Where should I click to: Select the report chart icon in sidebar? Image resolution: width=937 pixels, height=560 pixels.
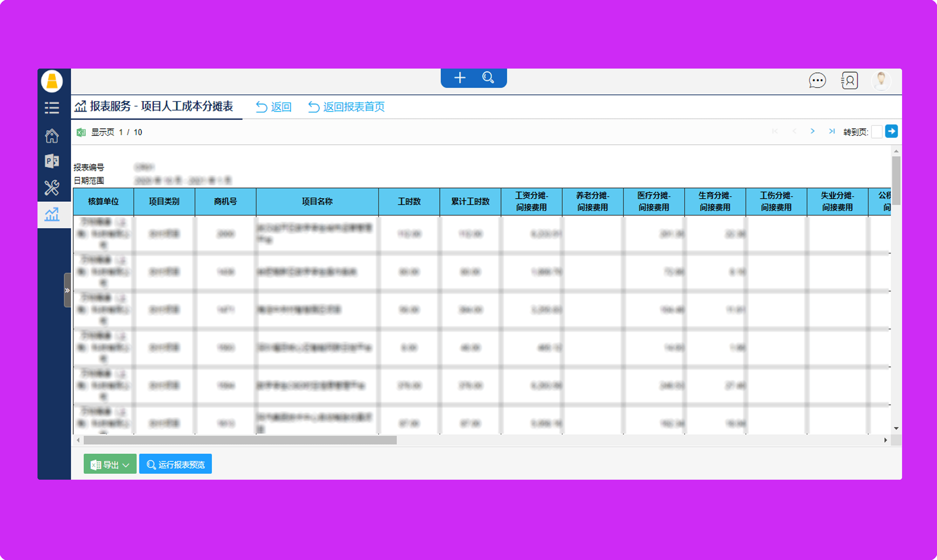click(52, 214)
